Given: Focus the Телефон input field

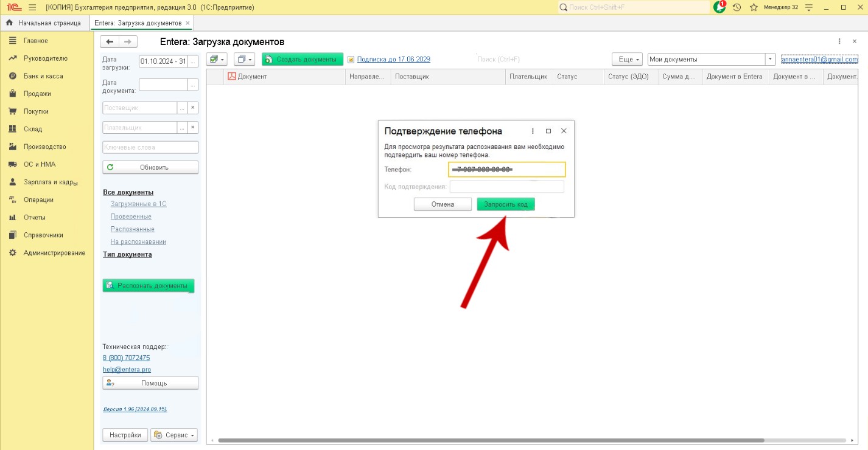Looking at the screenshot, I should (507, 169).
